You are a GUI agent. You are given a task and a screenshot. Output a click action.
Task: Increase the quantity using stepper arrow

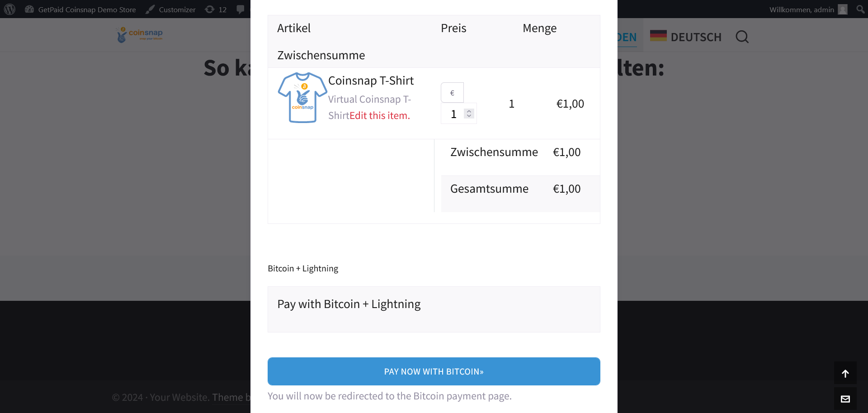point(469,111)
